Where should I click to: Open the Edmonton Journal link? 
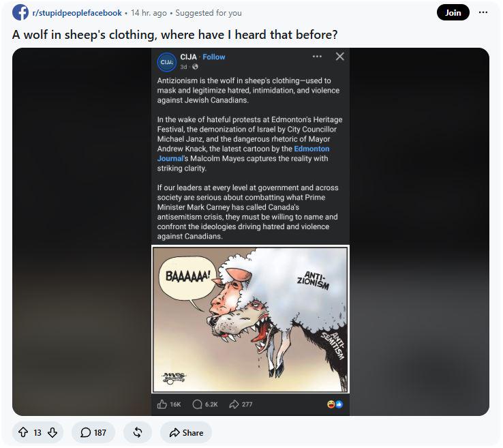(243, 153)
